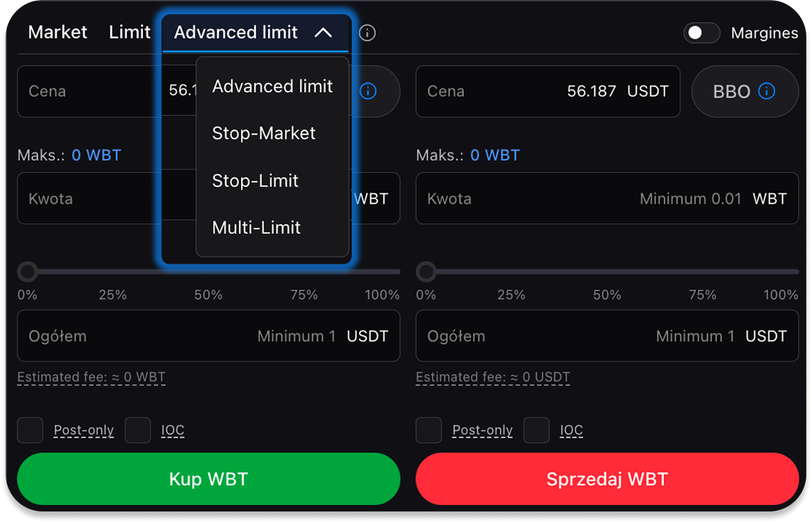The height and width of the screenshot is (523, 812).
Task: Select Stop-Market from dropdown list
Action: point(264,133)
